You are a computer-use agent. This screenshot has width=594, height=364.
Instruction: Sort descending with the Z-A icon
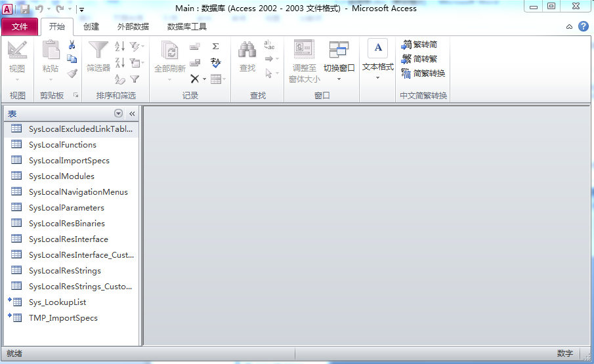click(119, 62)
